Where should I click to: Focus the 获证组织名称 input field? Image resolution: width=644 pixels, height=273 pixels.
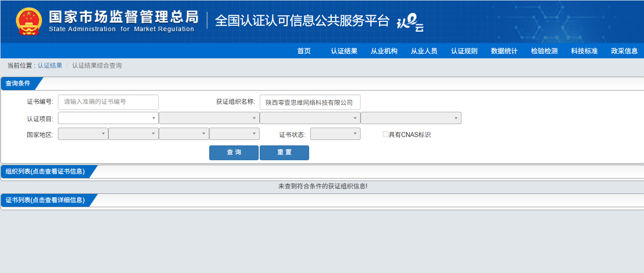[310, 102]
